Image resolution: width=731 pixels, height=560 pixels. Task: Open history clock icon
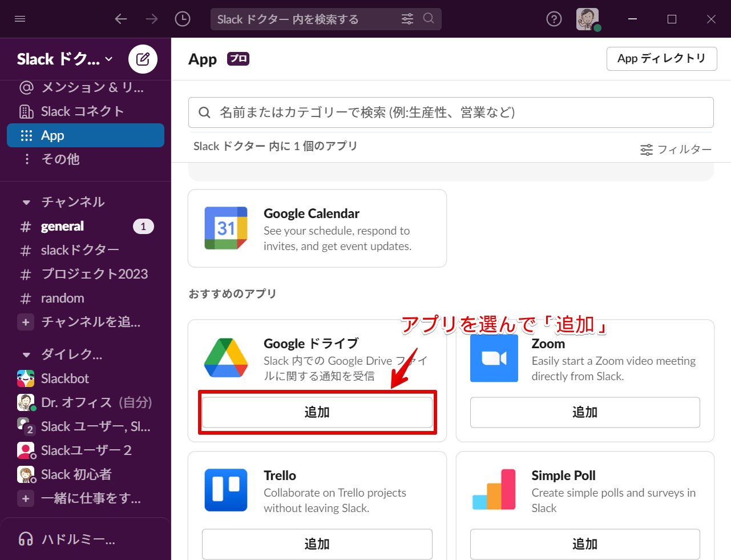[x=183, y=19]
